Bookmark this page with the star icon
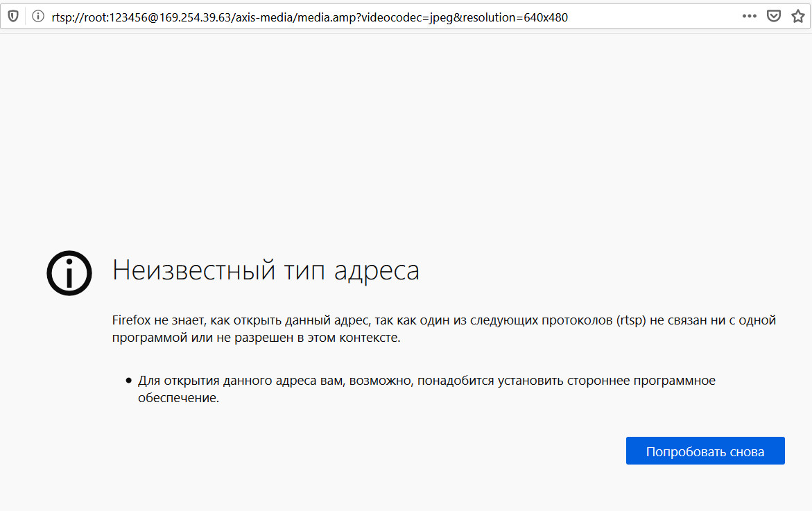The image size is (812, 511). coord(798,17)
